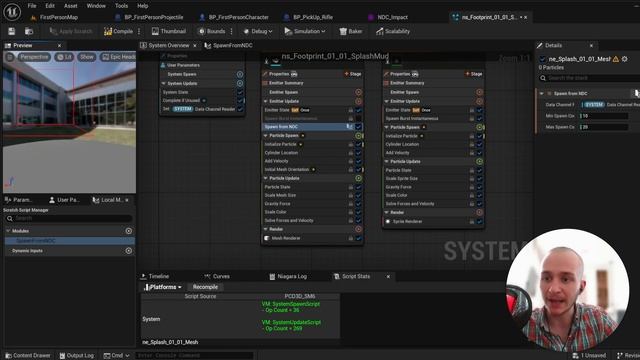
Task: Open the Scalability toolbar option
Action: click(393, 31)
